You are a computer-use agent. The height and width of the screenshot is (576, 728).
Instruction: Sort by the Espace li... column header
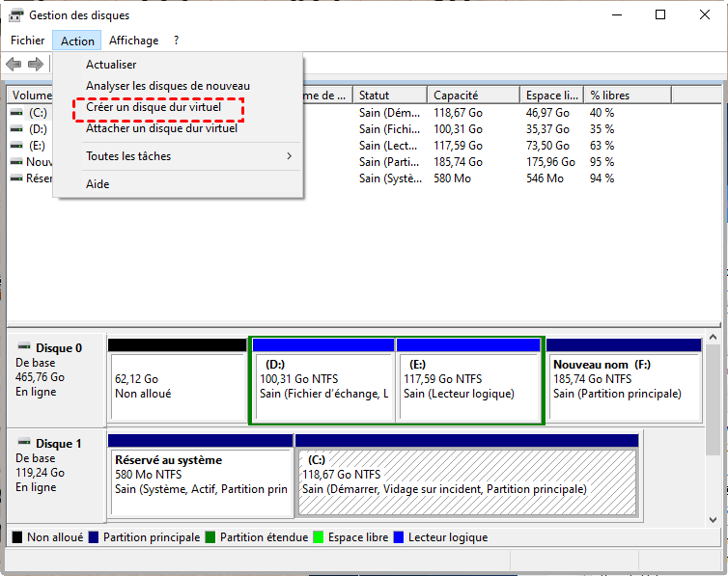[x=552, y=96]
